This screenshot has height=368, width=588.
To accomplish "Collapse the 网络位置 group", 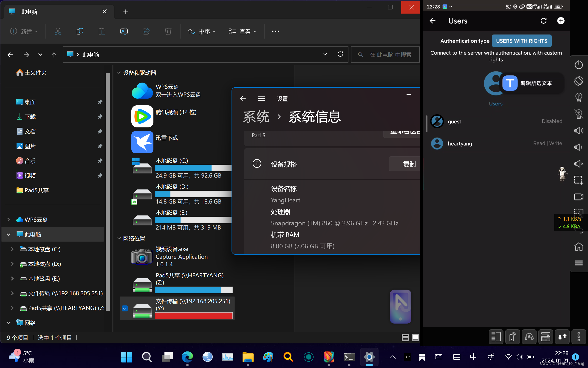I will tap(119, 238).
